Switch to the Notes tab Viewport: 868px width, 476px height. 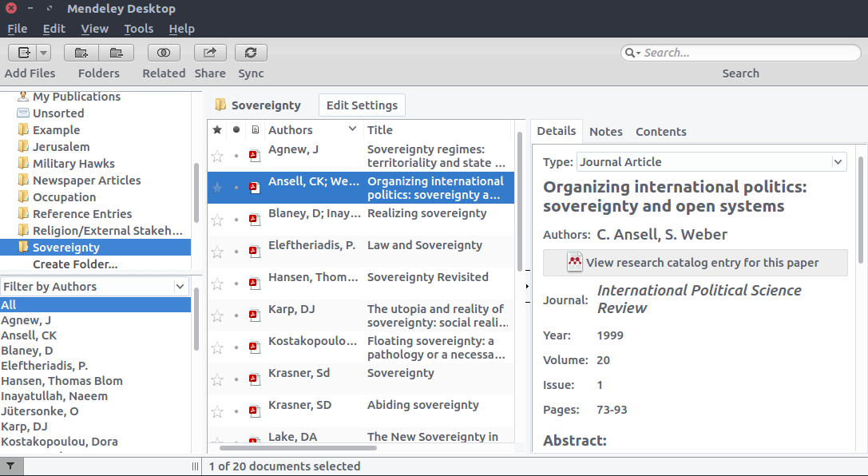point(605,132)
